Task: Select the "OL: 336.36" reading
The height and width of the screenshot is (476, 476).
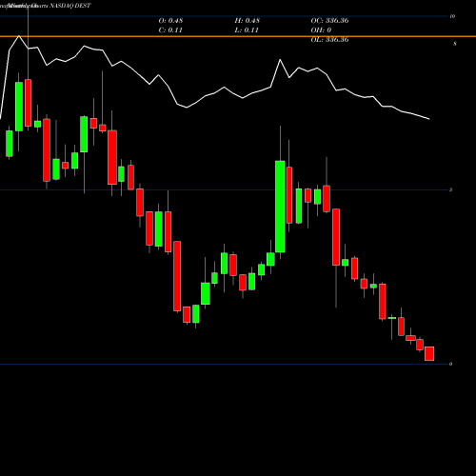Action: click(329, 40)
